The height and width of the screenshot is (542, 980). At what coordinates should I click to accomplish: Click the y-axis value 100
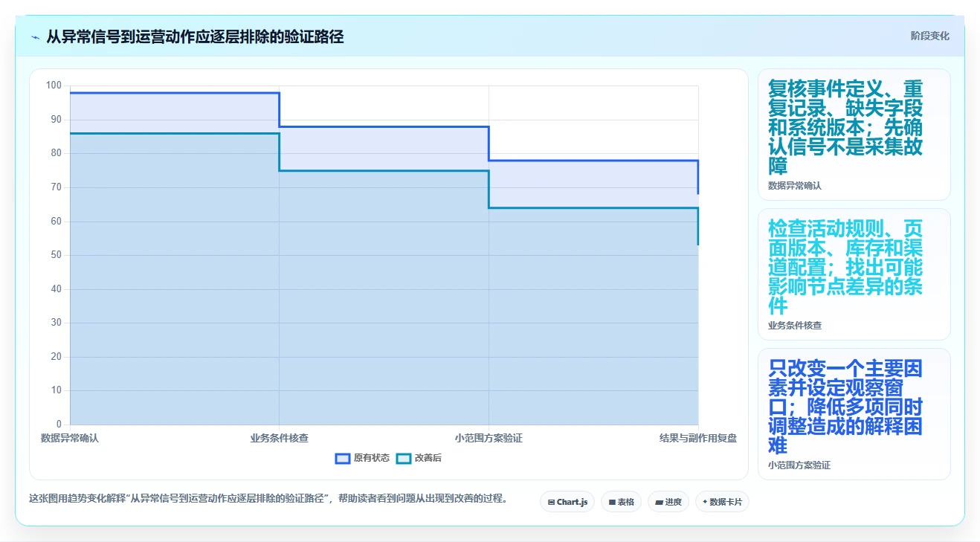54,86
